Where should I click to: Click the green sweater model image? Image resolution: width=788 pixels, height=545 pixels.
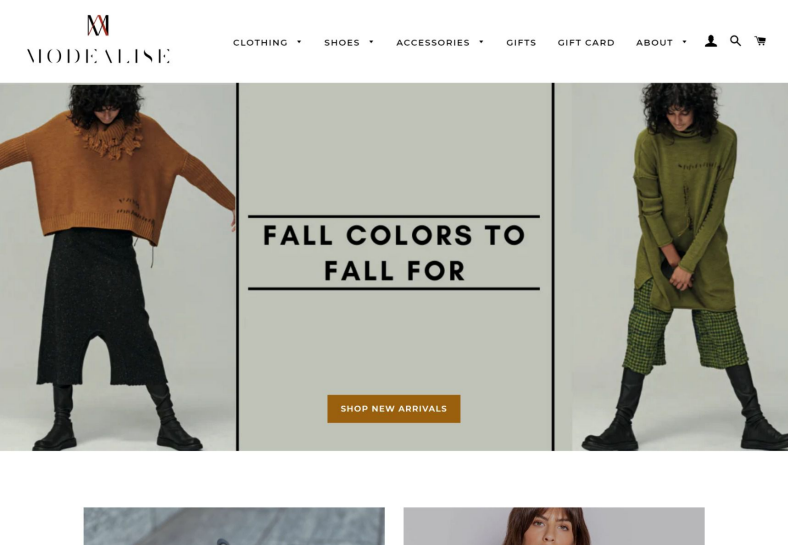[671, 267]
